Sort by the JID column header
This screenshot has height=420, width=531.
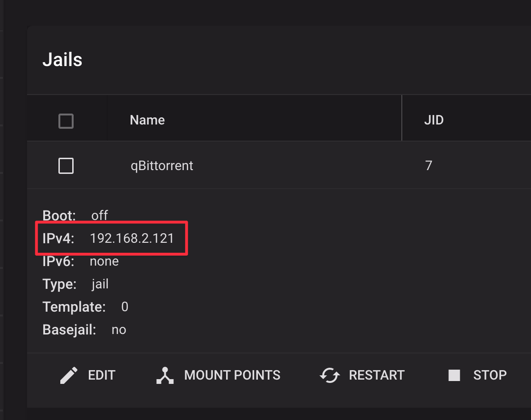[x=434, y=120]
